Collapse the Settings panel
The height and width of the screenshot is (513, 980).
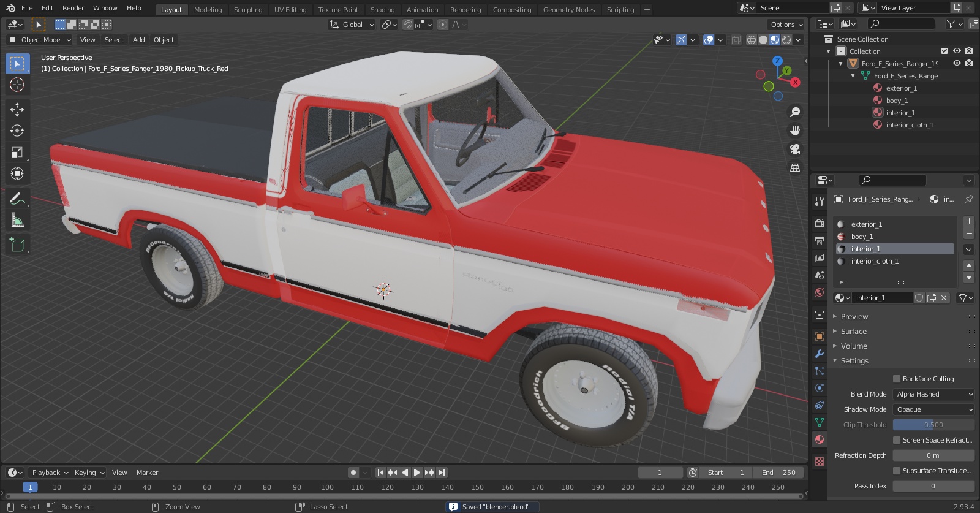click(854, 361)
